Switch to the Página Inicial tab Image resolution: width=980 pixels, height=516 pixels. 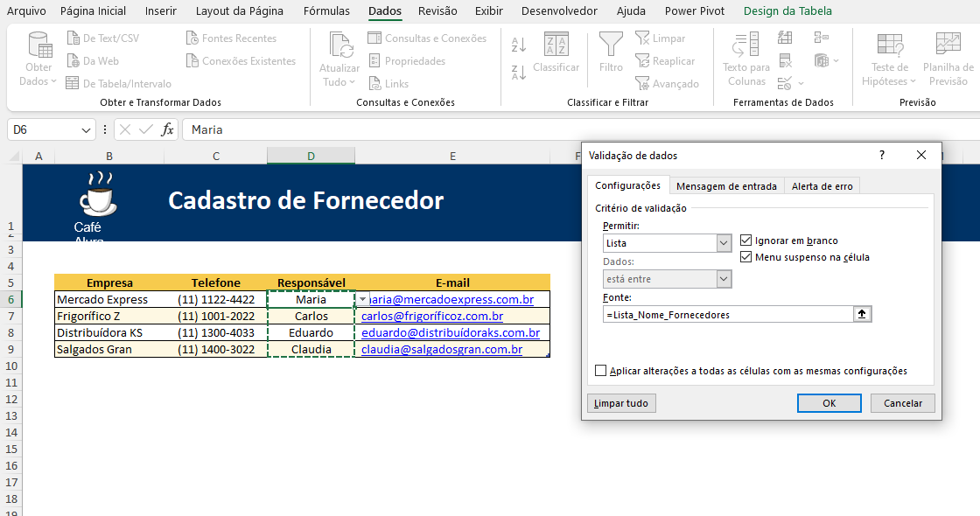tap(93, 11)
